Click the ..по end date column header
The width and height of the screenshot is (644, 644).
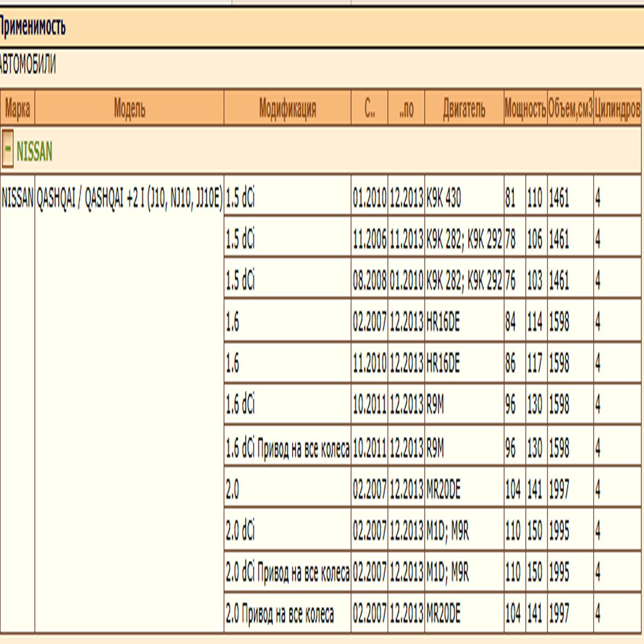pos(406,108)
